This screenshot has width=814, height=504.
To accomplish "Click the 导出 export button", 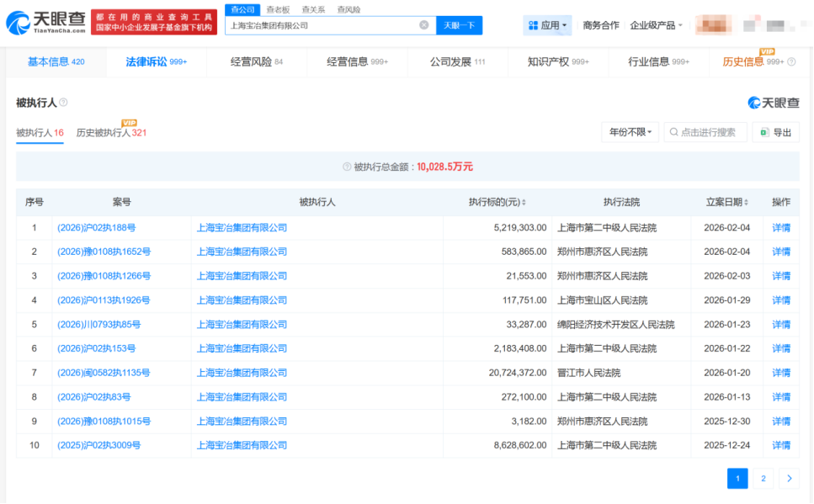I will coord(775,132).
